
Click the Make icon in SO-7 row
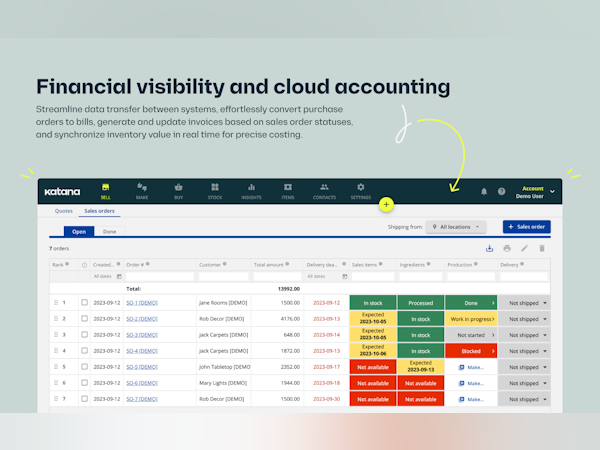(461, 399)
